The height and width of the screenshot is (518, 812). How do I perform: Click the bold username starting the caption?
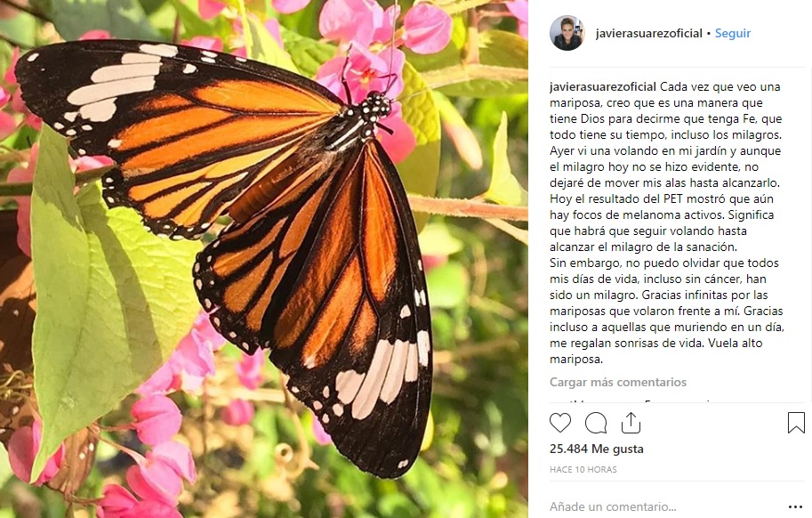click(x=603, y=86)
